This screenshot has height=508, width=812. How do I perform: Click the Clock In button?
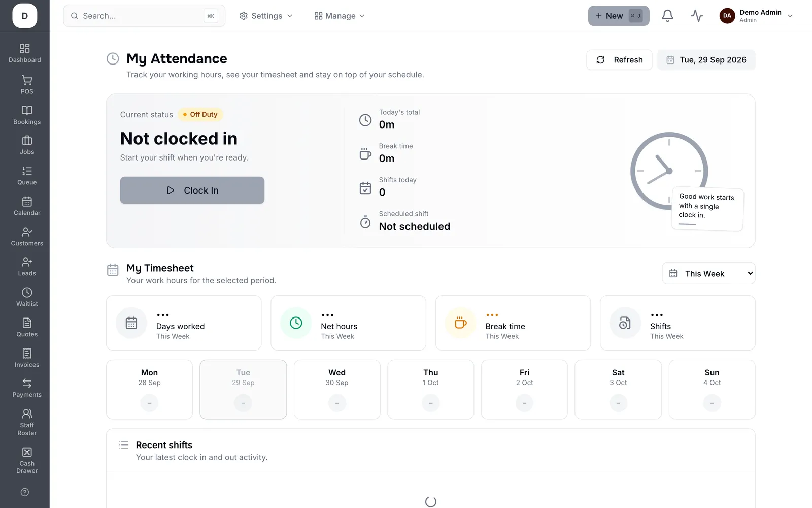(x=192, y=190)
